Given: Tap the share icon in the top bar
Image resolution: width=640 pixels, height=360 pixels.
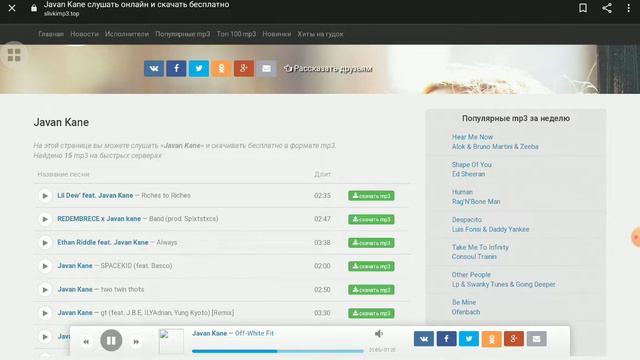Looking at the screenshot, I should pyautogui.click(x=607, y=8).
